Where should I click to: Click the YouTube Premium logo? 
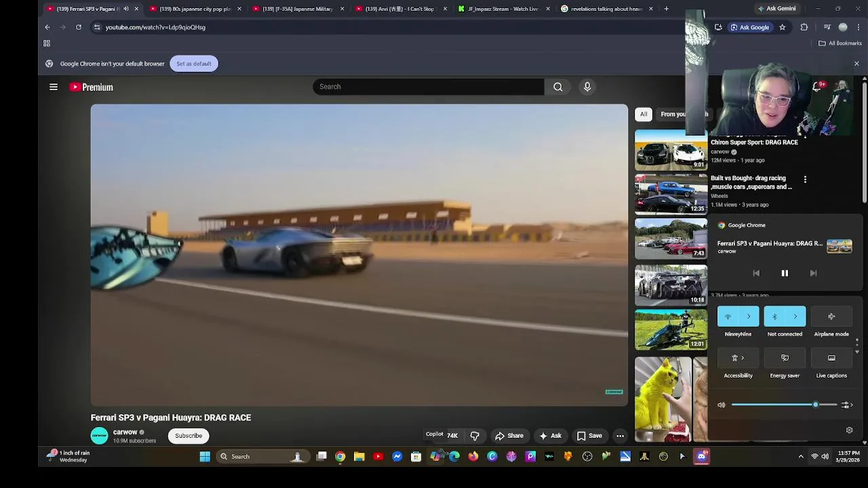[x=91, y=87]
